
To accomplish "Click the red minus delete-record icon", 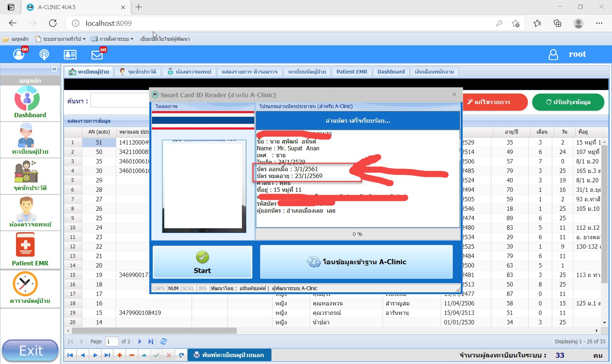I will (132, 355).
